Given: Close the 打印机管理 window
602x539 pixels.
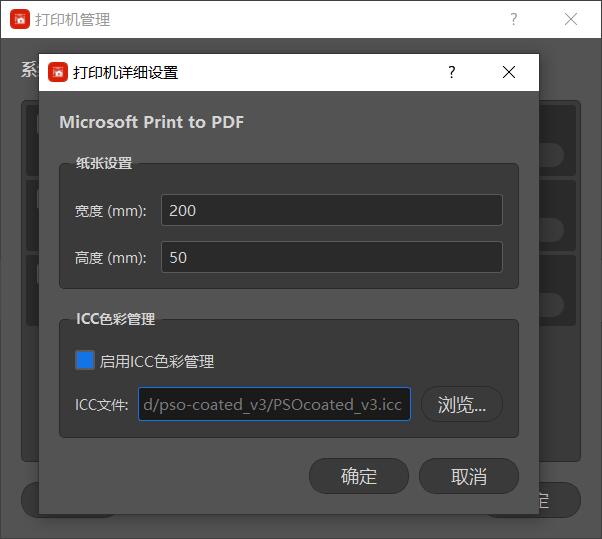Looking at the screenshot, I should click(571, 19).
